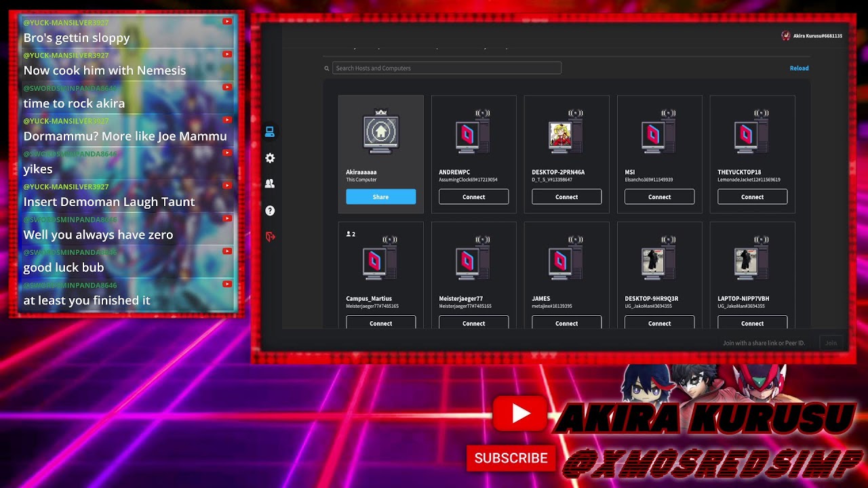Click the chat message "Insert Demoman Laugh Taunt"
The width and height of the screenshot is (868, 488).
[x=109, y=202]
